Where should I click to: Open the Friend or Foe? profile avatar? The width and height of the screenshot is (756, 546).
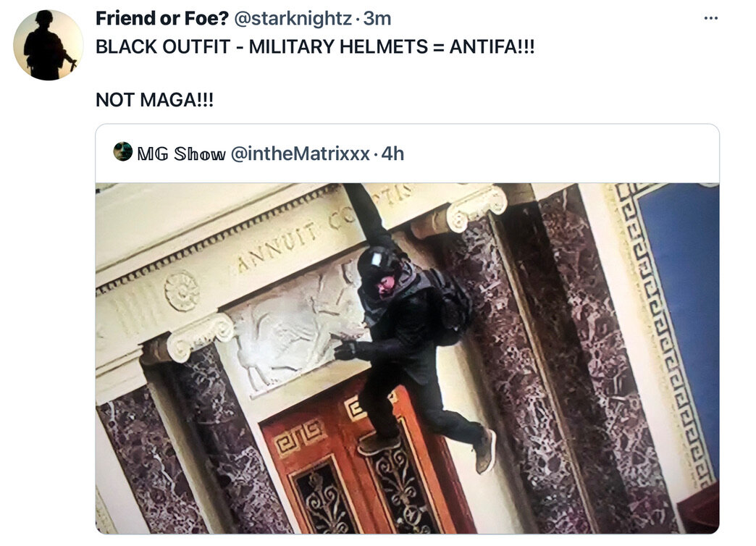(49, 46)
